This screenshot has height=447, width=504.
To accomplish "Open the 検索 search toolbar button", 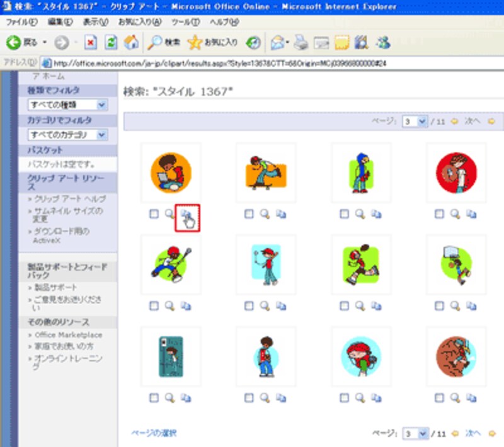I will click(x=163, y=42).
